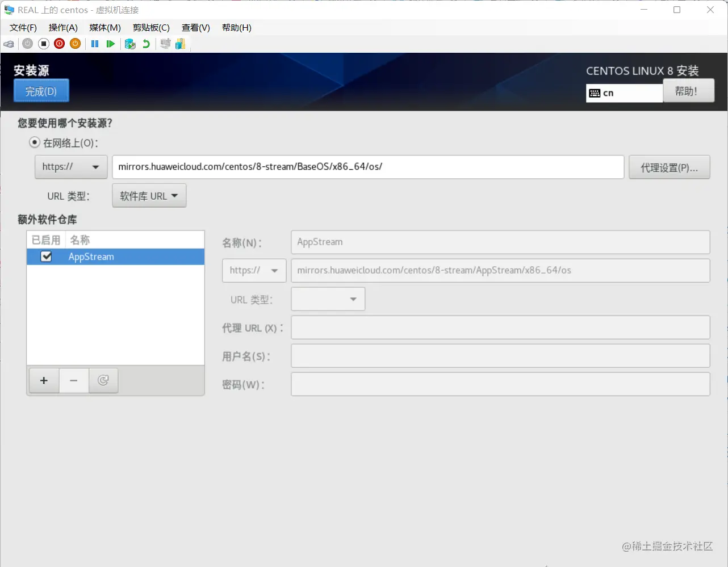Click the 代理 URL (X) input field
The width and height of the screenshot is (728, 567).
[500, 327]
